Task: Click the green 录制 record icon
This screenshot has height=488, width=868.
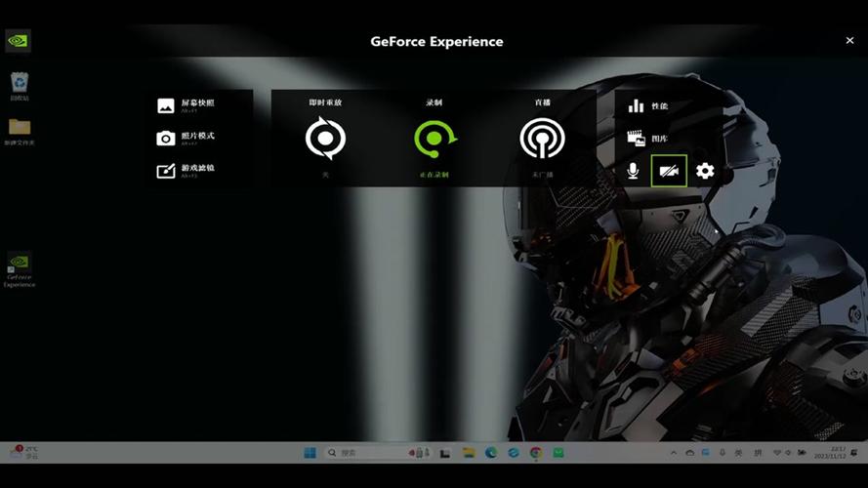Action: coord(434,139)
